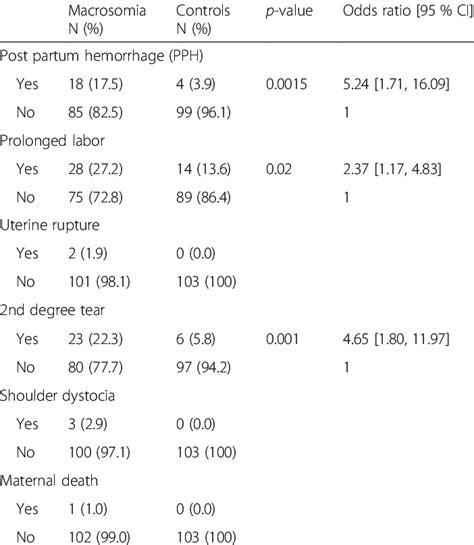Click the Macrosomia N (%) column header
The width and height of the screenshot is (474, 545).
click(107, 19)
